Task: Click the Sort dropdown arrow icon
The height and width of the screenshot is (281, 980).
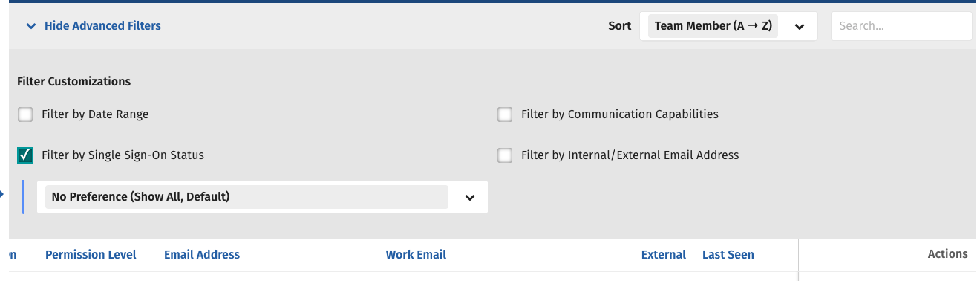Action: point(800,27)
